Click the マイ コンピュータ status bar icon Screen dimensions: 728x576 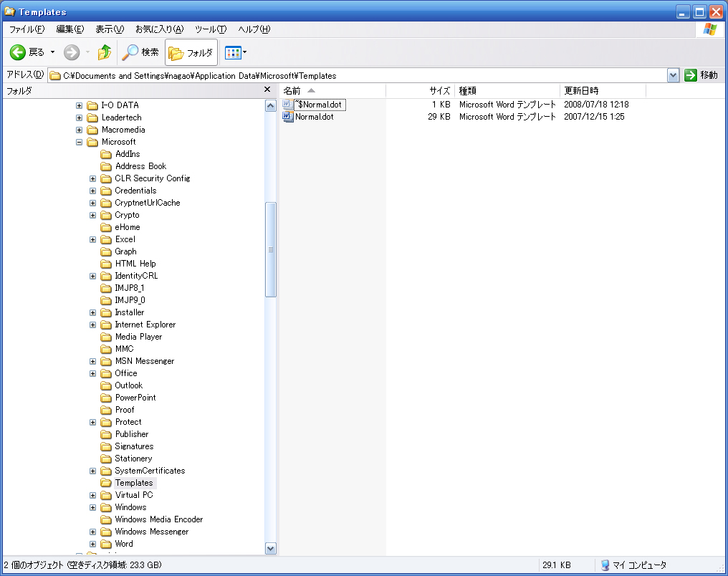[605, 565]
